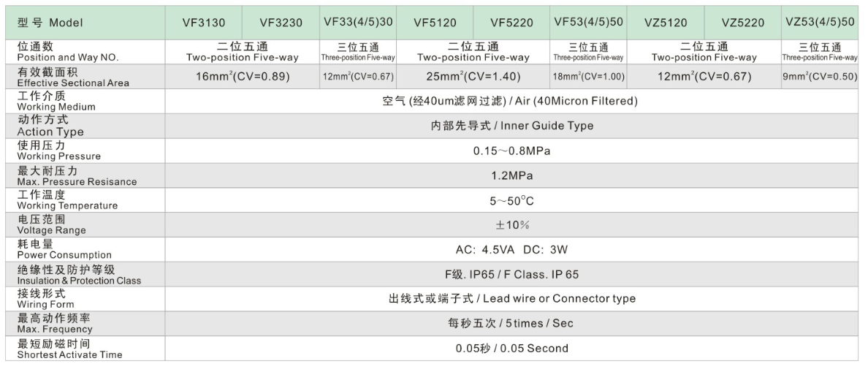Select the 0.15~0.8MPa working pressure value
Image resolution: width=868 pixels, height=372 pixels.
coord(511,151)
